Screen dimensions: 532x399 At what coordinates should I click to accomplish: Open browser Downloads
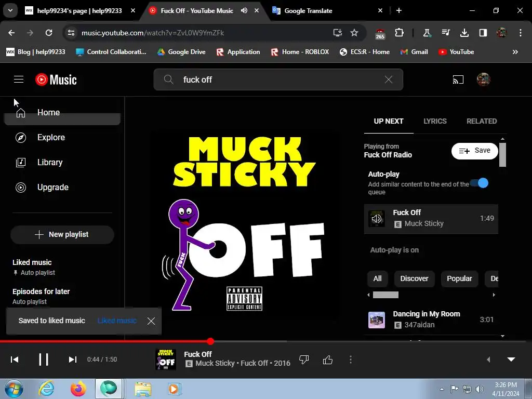[x=464, y=33]
